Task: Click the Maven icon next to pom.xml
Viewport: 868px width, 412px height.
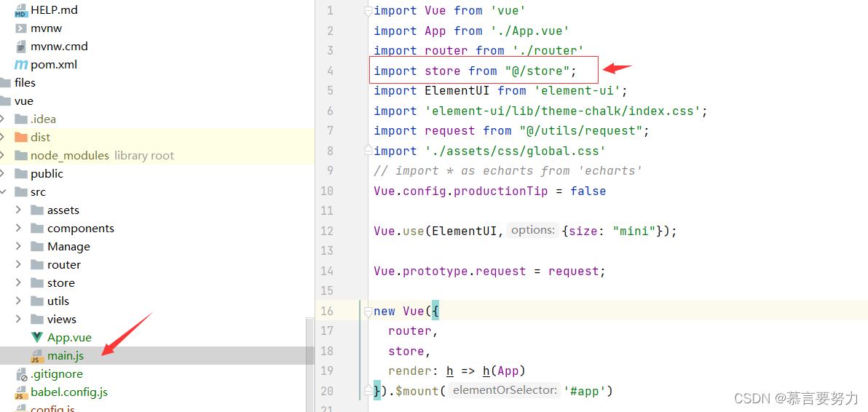Action: (21, 65)
